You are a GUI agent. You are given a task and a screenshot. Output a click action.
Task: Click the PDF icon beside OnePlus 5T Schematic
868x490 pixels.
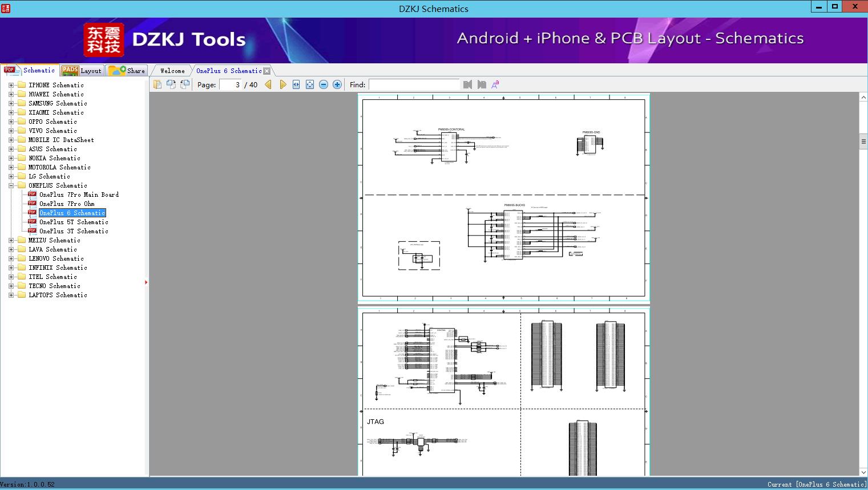[x=32, y=222]
